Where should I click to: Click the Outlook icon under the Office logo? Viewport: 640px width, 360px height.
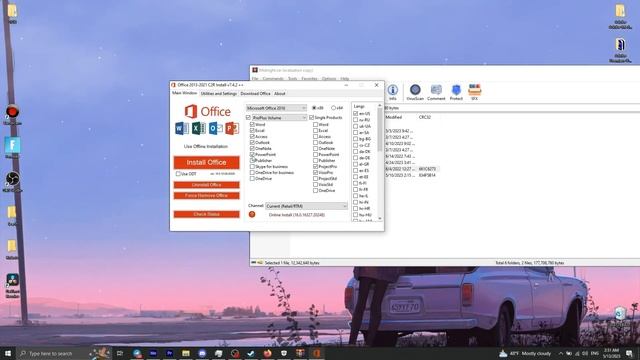pos(216,129)
